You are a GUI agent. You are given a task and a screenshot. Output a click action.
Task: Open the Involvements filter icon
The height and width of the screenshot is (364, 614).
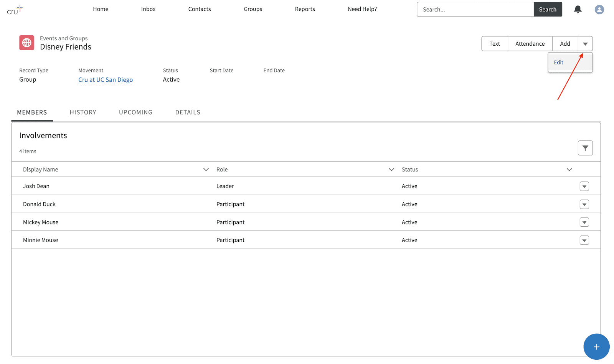pyautogui.click(x=585, y=148)
